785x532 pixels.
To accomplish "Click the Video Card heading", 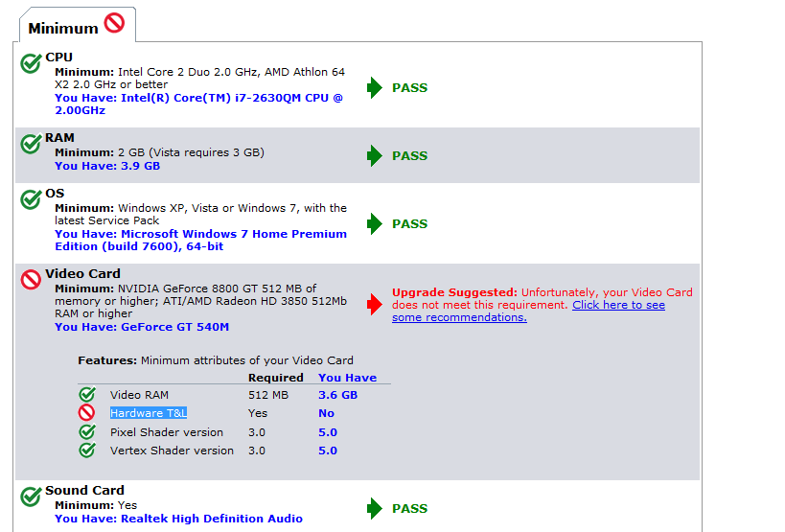I will click(x=82, y=274).
